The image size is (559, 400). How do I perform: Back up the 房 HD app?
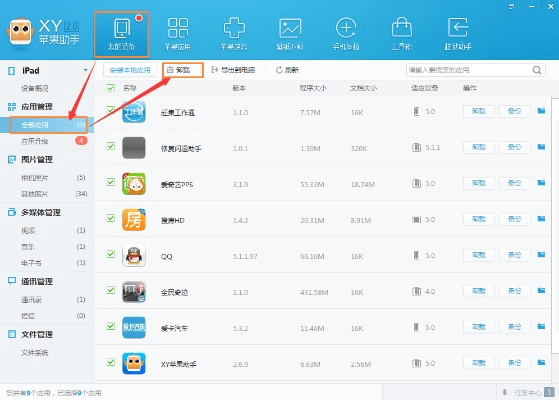coord(514,219)
